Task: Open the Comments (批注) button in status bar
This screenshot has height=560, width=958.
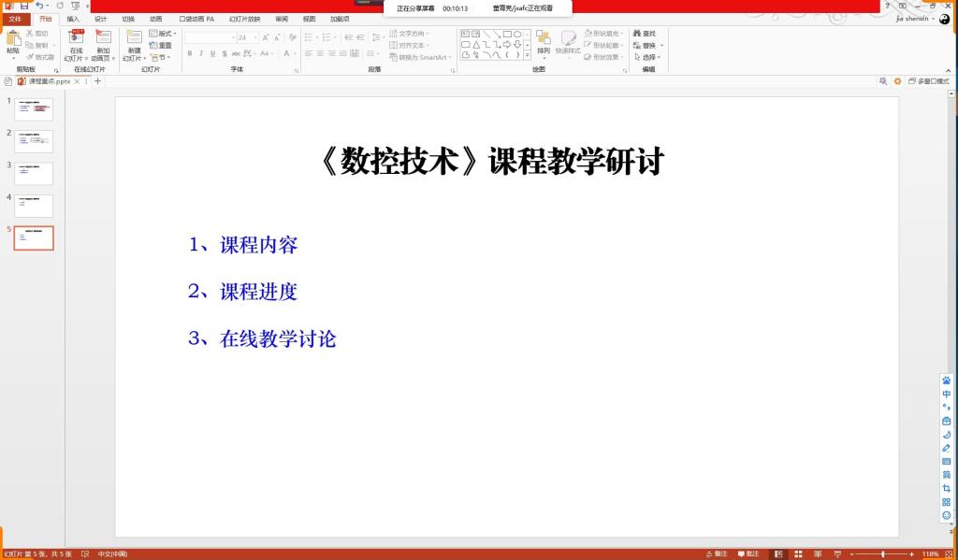Action: click(748, 553)
